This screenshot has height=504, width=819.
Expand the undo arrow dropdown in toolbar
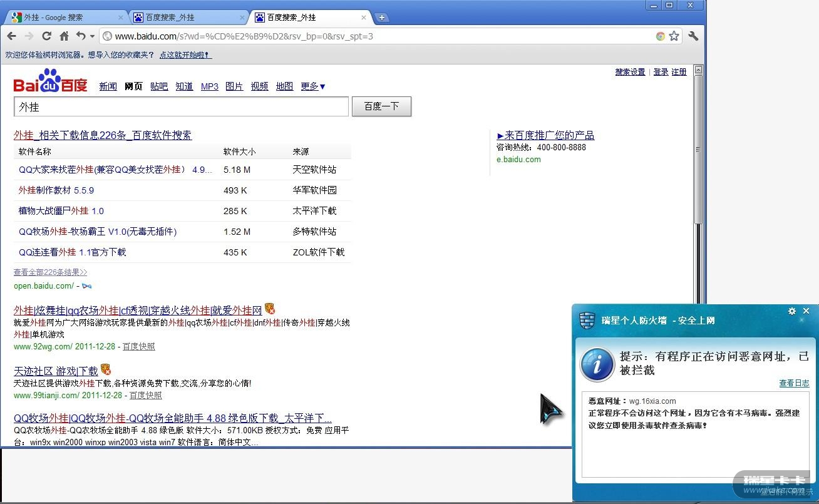92,36
